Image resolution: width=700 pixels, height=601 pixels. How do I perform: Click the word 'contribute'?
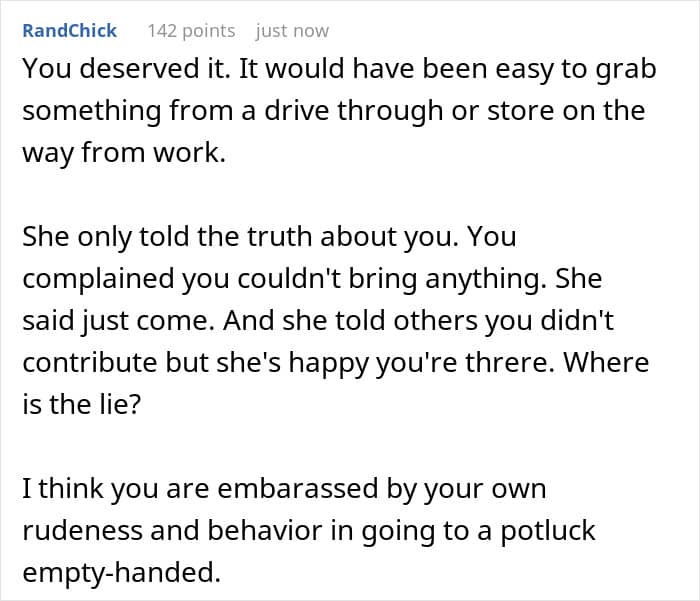click(90, 362)
